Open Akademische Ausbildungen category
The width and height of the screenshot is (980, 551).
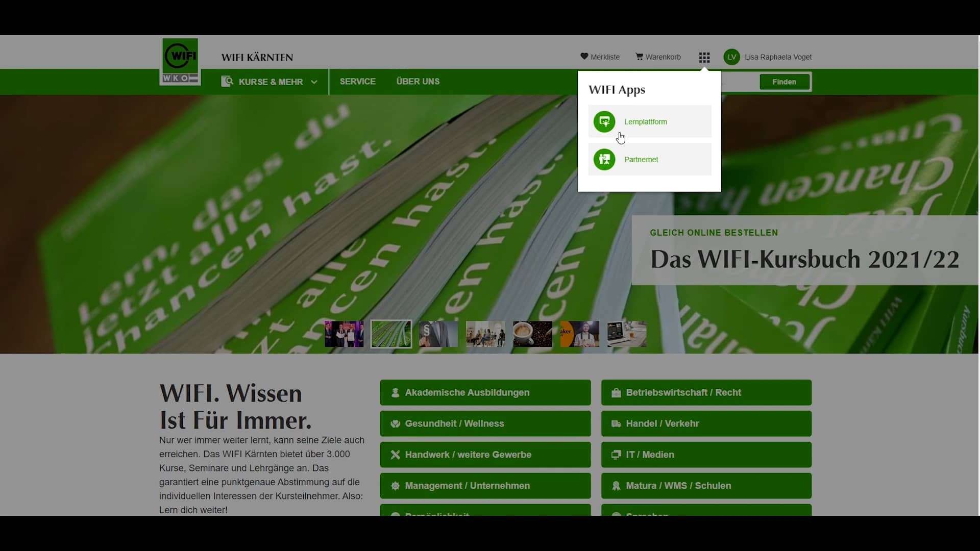tap(485, 392)
